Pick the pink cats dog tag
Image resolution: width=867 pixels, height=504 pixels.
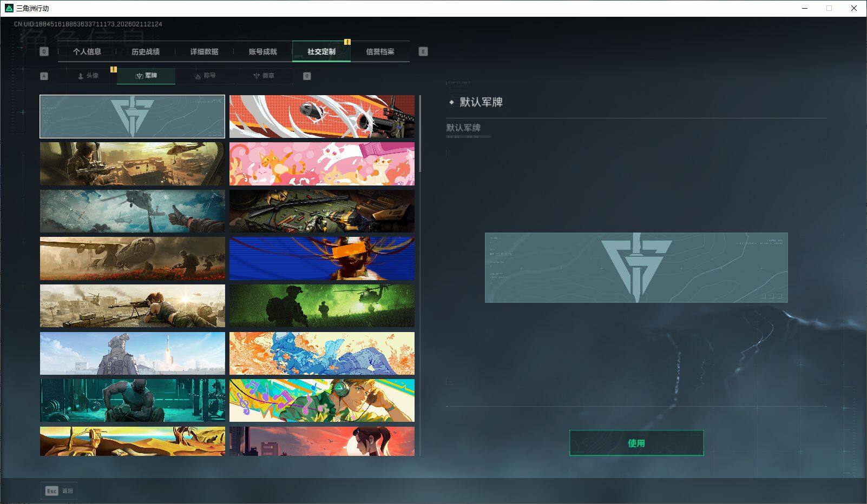pos(322,164)
